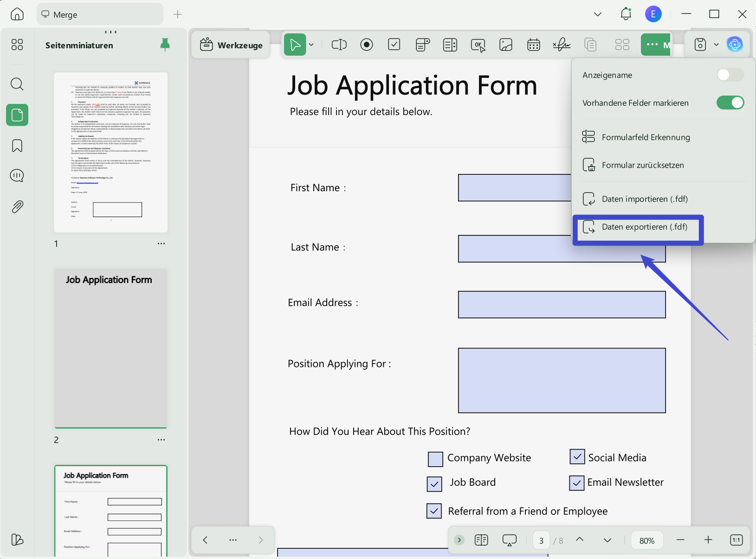
Task: Turn off Vorhandene Felder markieren switch
Action: 730,103
